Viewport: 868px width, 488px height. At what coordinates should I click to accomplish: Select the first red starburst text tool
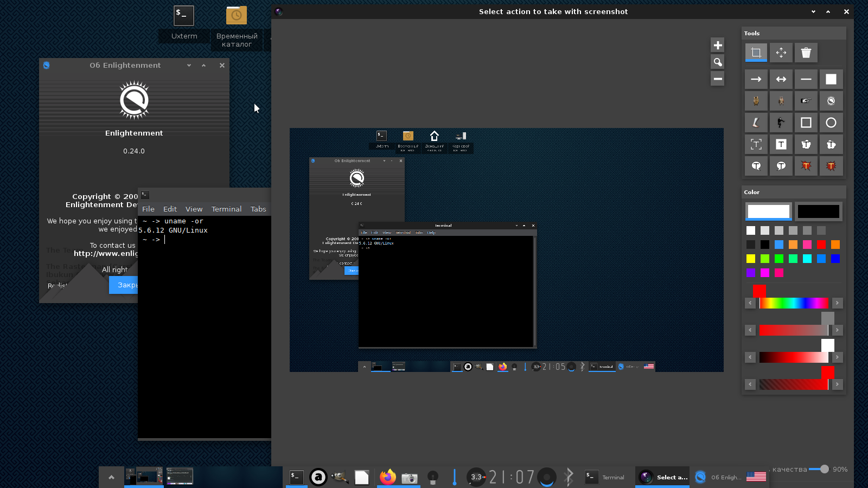point(806,166)
